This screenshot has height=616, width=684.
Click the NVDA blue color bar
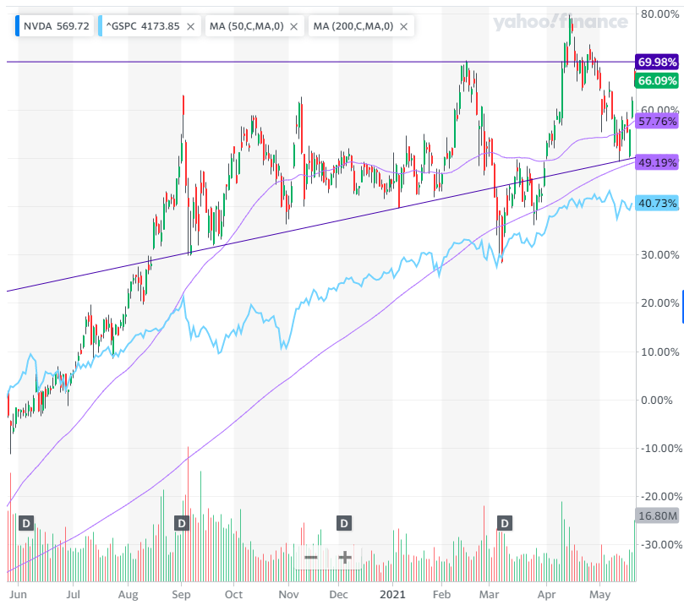point(18,26)
